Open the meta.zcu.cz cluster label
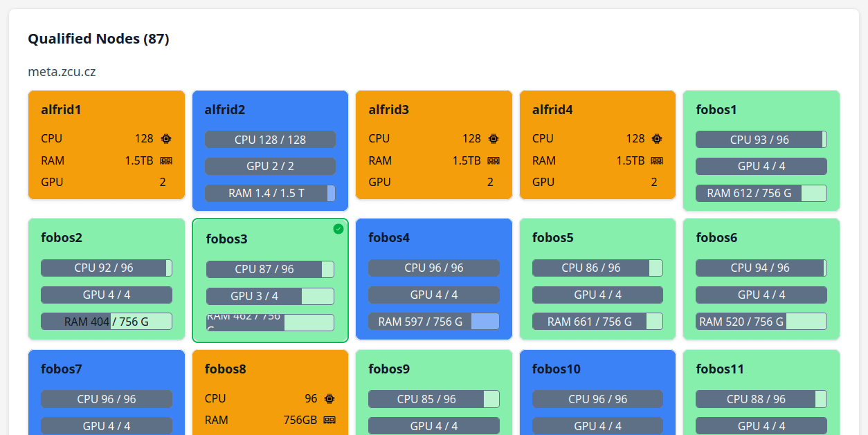Screen dimensions: 868x435 tap(62, 72)
